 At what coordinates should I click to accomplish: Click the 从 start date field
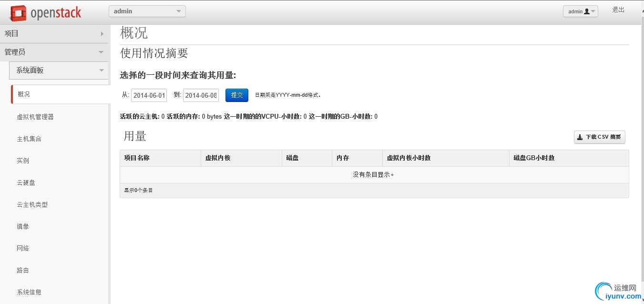149,95
